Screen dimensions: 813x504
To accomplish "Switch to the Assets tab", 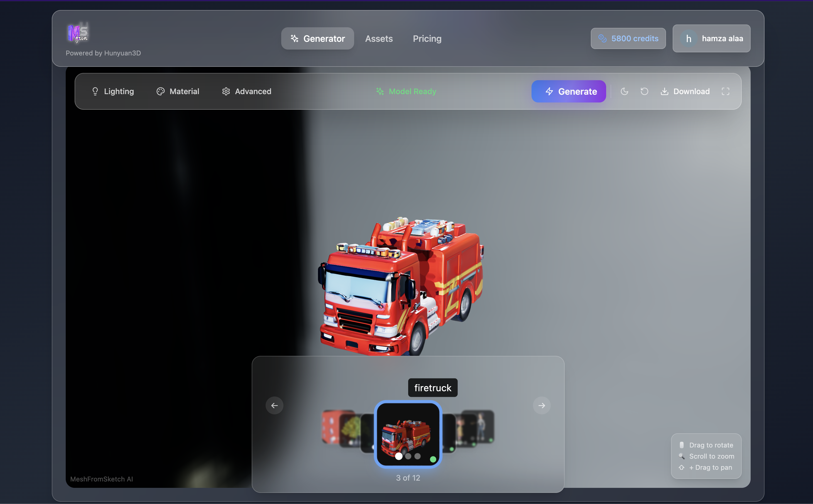I will tap(379, 39).
